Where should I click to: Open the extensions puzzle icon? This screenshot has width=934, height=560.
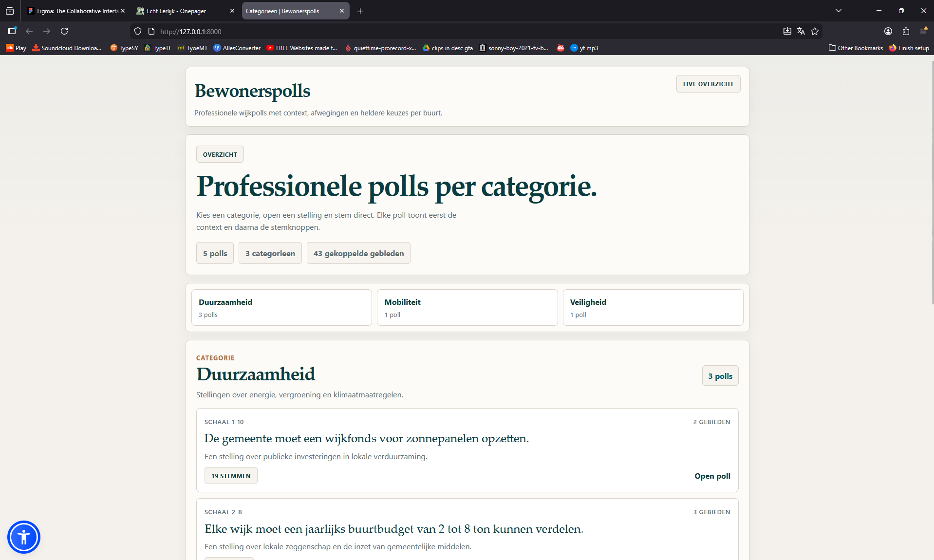[x=906, y=31]
